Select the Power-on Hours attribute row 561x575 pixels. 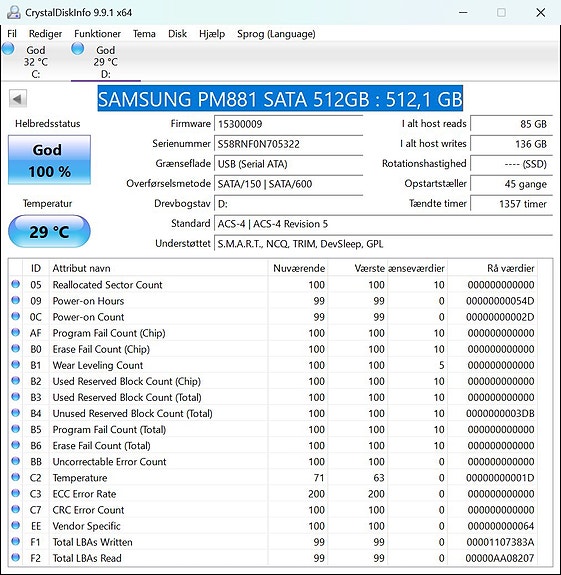click(273, 301)
